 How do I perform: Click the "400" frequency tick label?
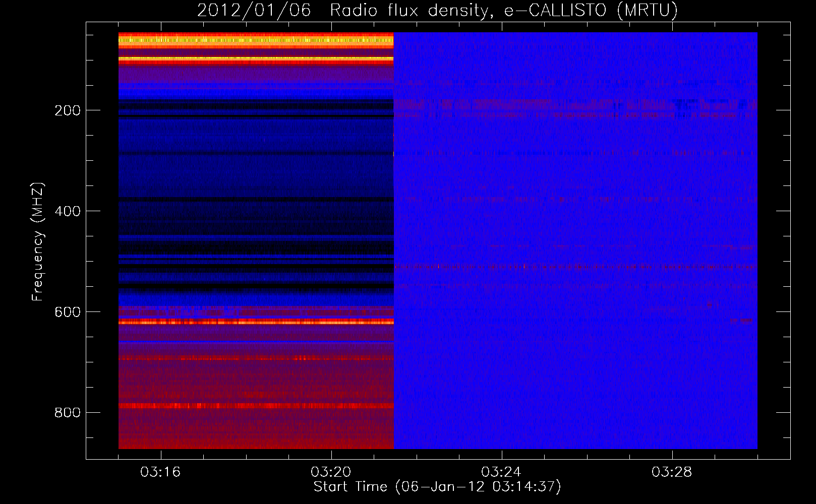point(68,211)
